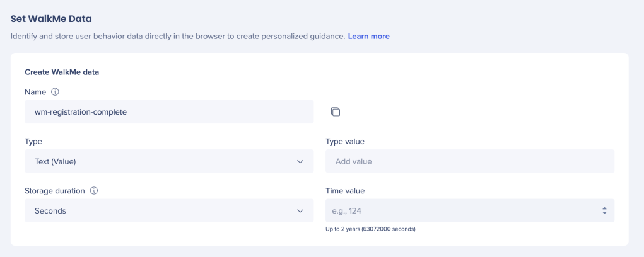
Task: Click the Type field label
Action: point(33,142)
